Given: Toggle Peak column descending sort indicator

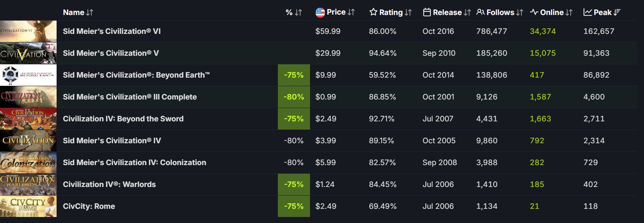Looking at the screenshot, I should pyautogui.click(x=617, y=13).
